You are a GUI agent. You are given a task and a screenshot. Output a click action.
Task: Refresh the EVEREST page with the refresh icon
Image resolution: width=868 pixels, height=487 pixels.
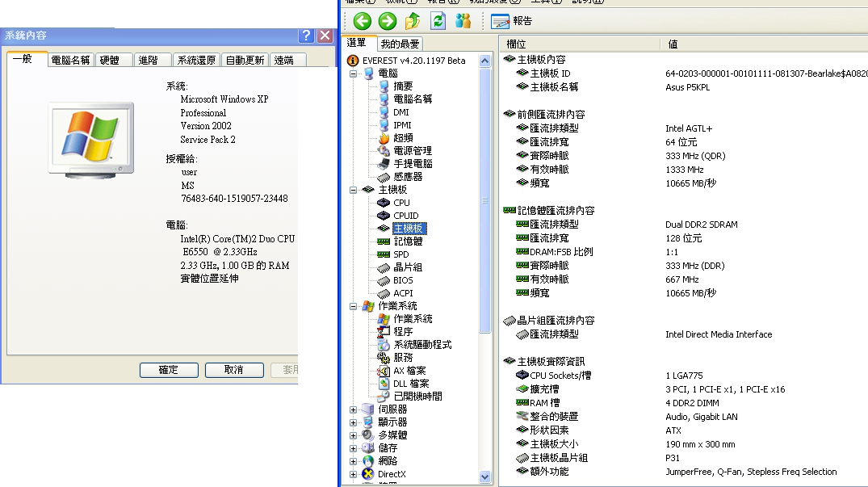click(x=438, y=21)
